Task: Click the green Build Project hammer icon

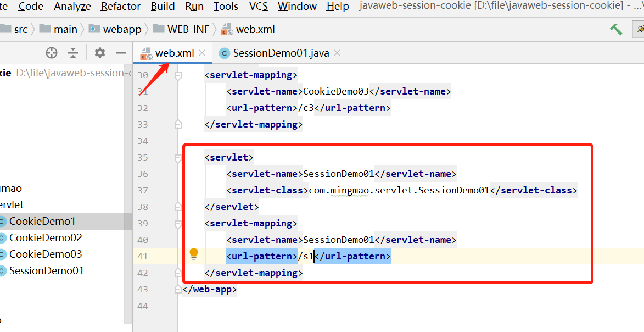Action: (616, 30)
